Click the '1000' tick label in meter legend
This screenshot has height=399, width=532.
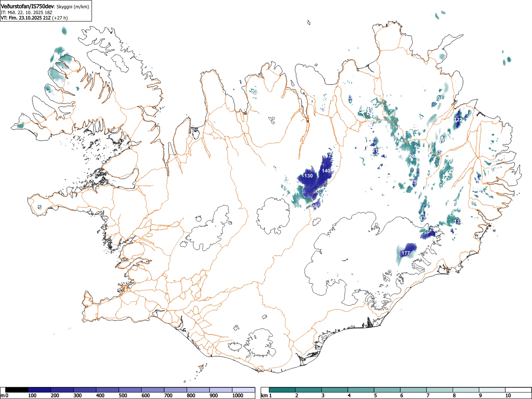click(x=238, y=396)
